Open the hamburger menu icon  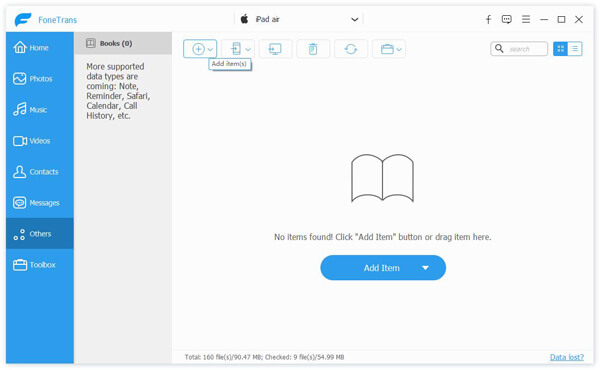click(x=526, y=19)
